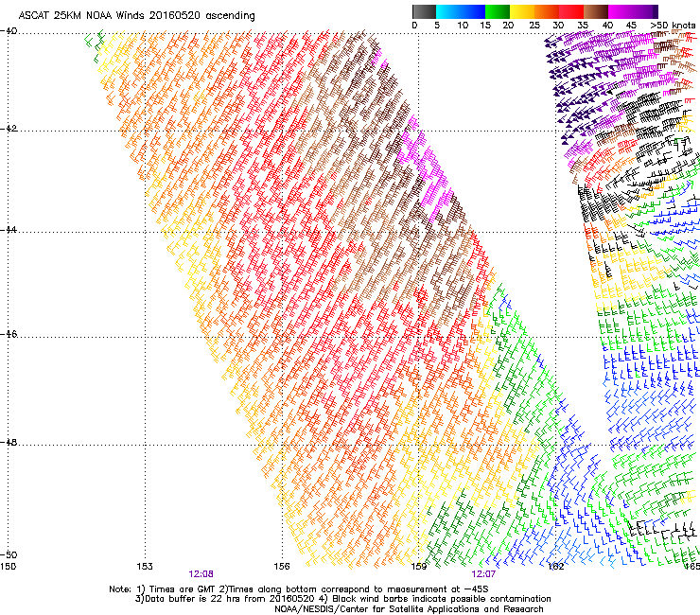Pick the gray 0-5 knots legend swatch
700x615 pixels.
tap(424, 11)
